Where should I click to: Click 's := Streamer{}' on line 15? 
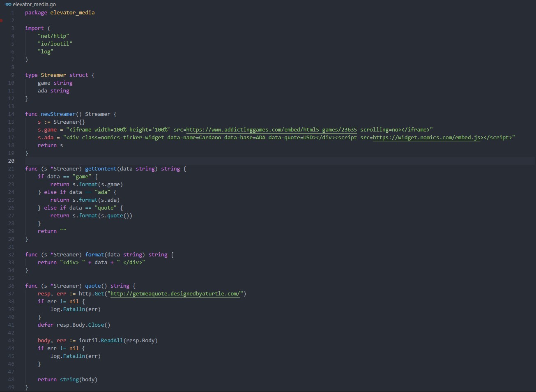click(x=62, y=122)
